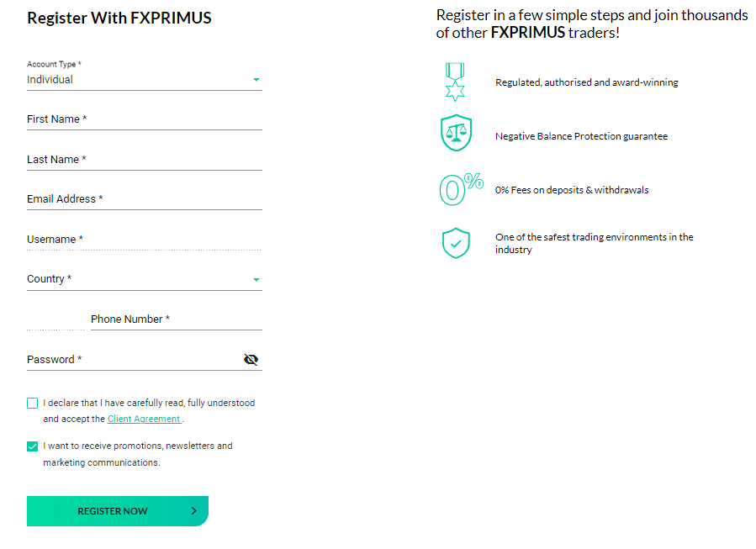Toggle password visibility eye icon
The height and width of the screenshot is (549, 756).
pos(251,360)
